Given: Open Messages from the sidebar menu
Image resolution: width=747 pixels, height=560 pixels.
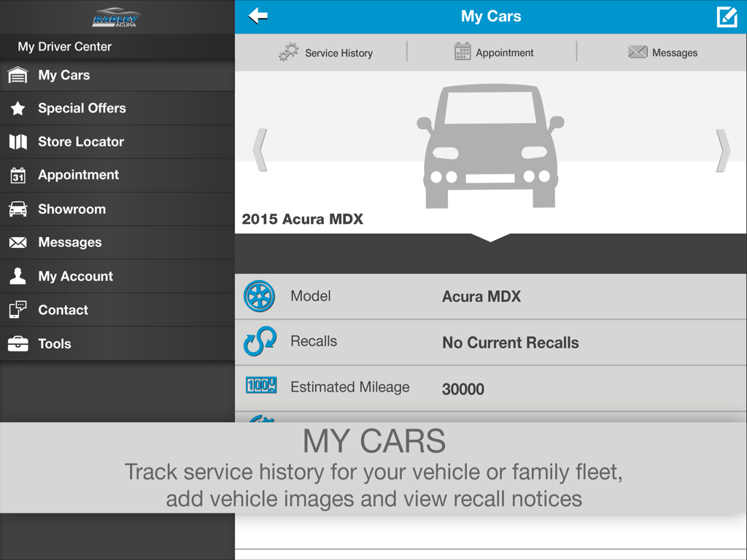Looking at the screenshot, I should pos(117,242).
